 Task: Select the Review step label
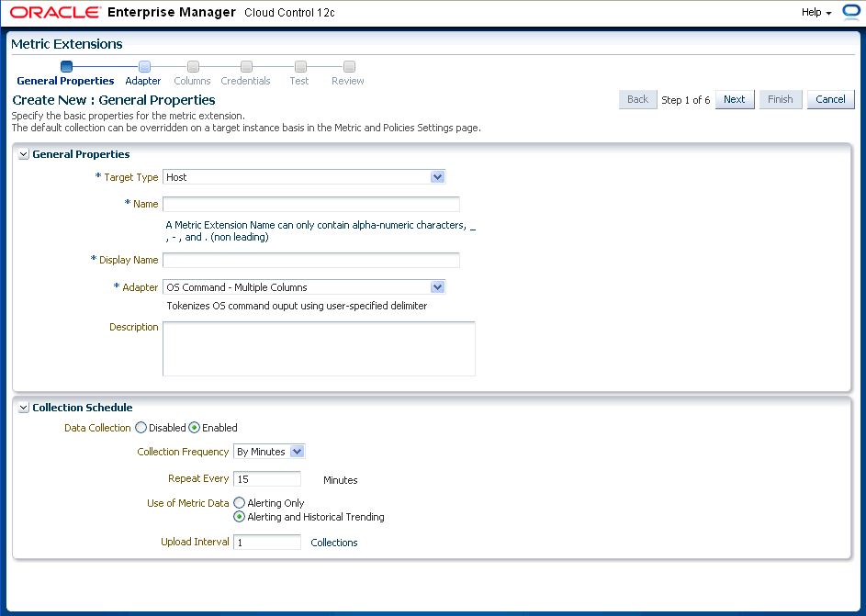[348, 81]
